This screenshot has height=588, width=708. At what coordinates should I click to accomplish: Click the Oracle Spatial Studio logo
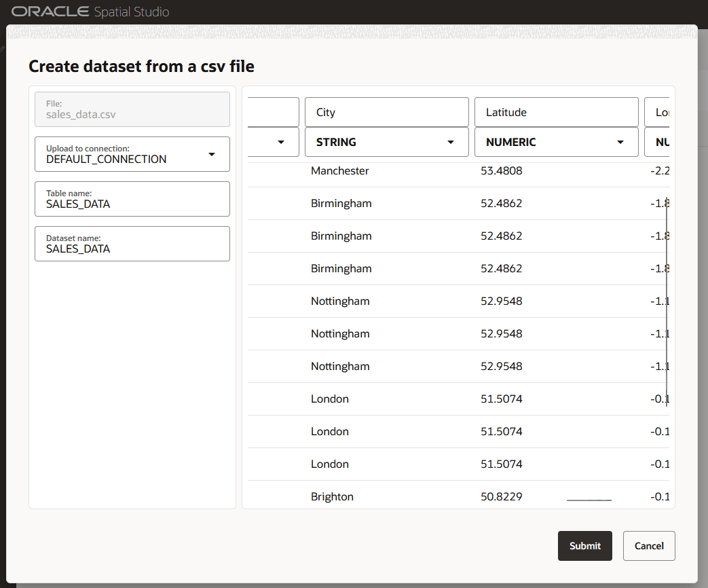point(90,12)
